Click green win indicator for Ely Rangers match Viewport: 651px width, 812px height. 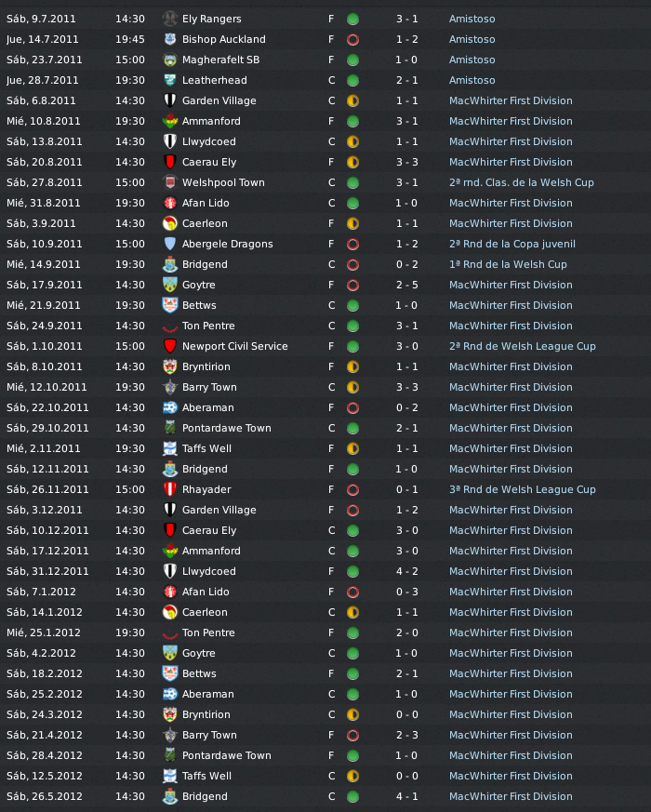(352, 20)
